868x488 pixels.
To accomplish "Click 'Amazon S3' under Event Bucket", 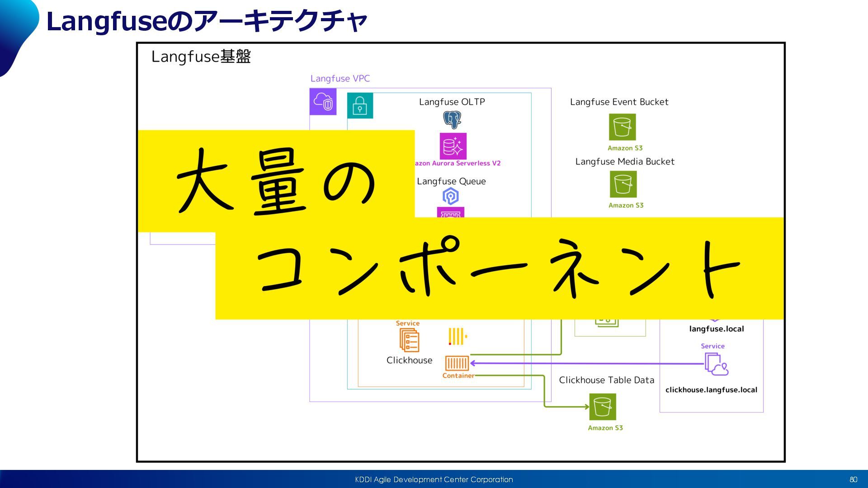I will pos(625,148).
